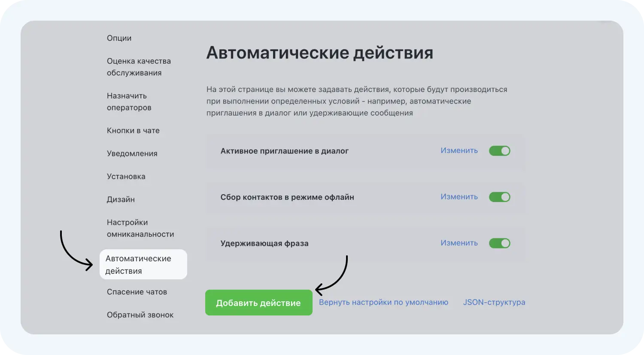Go to the Обратный звонок settings

(x=140, y=315)
